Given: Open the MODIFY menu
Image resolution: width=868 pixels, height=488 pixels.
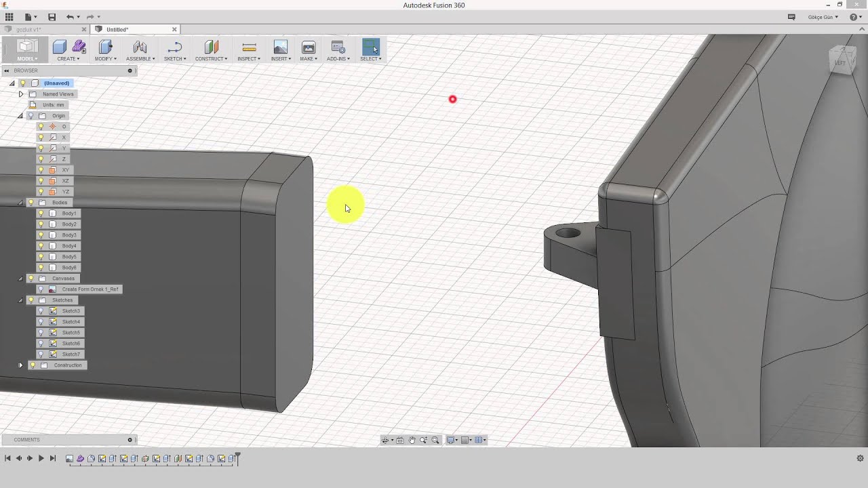Looking at the screenshot, I should point(105,59).
